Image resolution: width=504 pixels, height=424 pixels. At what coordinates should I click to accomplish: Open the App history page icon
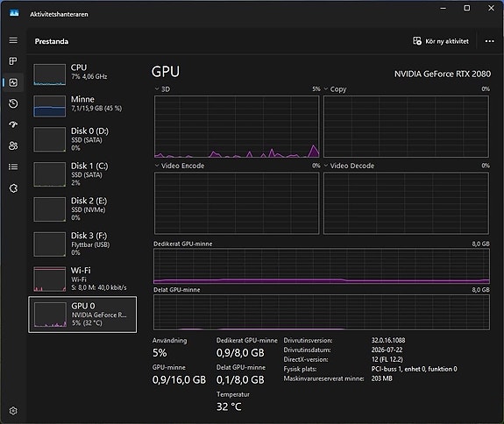tap(13, 103)
